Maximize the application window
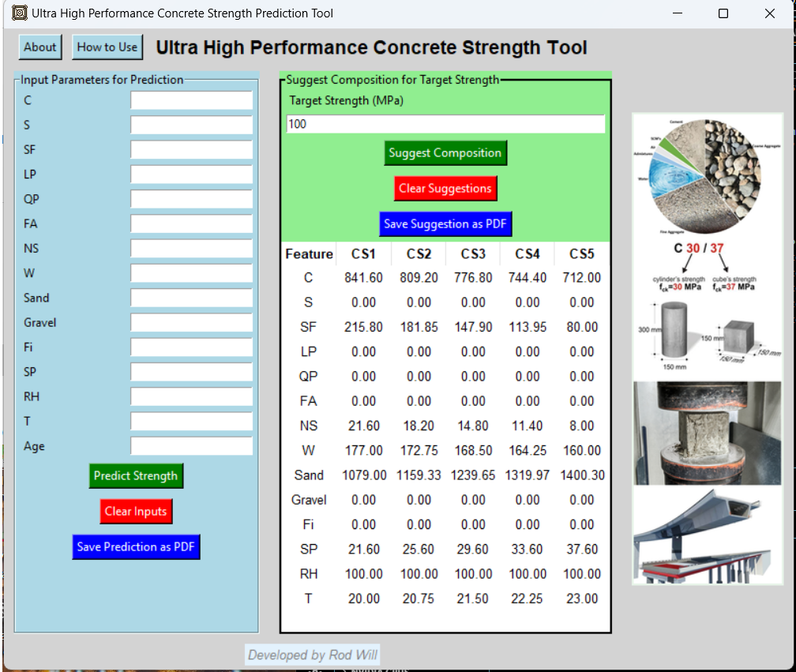The width and height of the screenshot is (796, 672). [x=723, y=13]
